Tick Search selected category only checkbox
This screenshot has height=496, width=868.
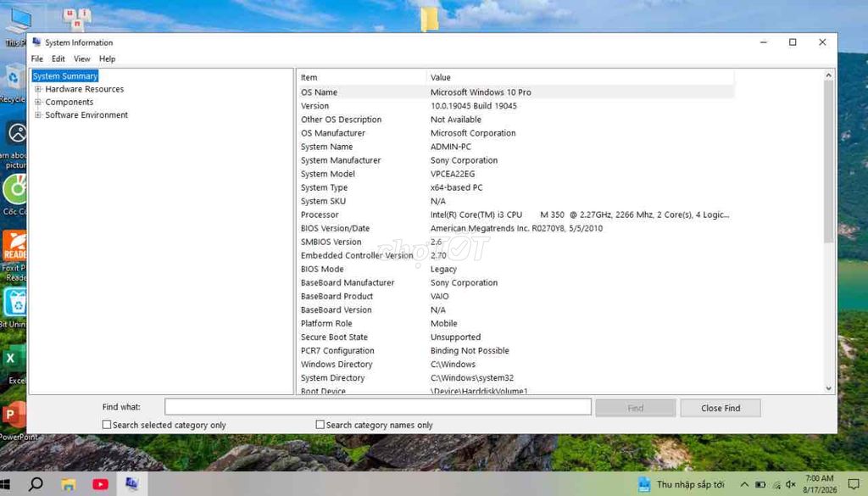tap(107, 425)
